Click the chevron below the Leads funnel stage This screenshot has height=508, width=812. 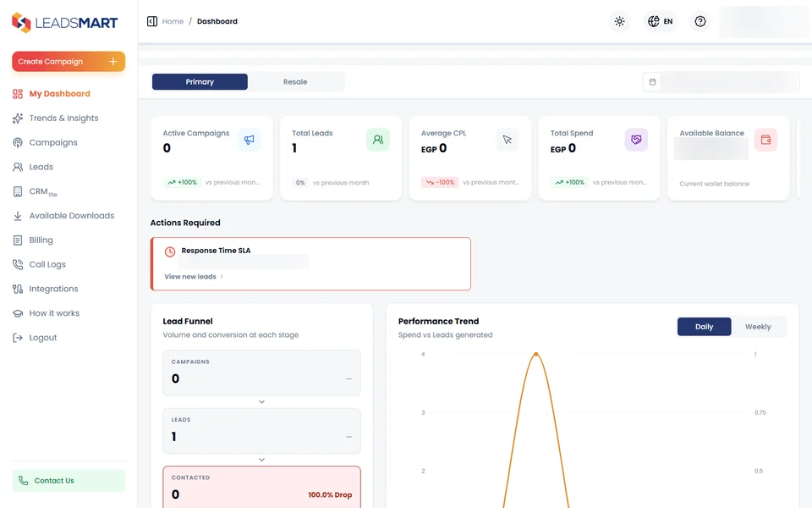[x=262, y=460]
